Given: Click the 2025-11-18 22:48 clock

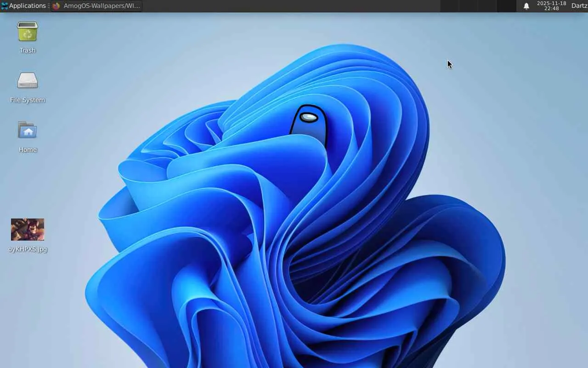Looking at the screenshot, I should coord(551,6).
